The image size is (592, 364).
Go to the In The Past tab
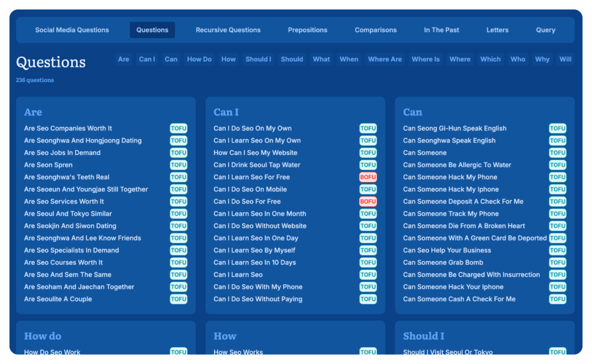[441, 30]
